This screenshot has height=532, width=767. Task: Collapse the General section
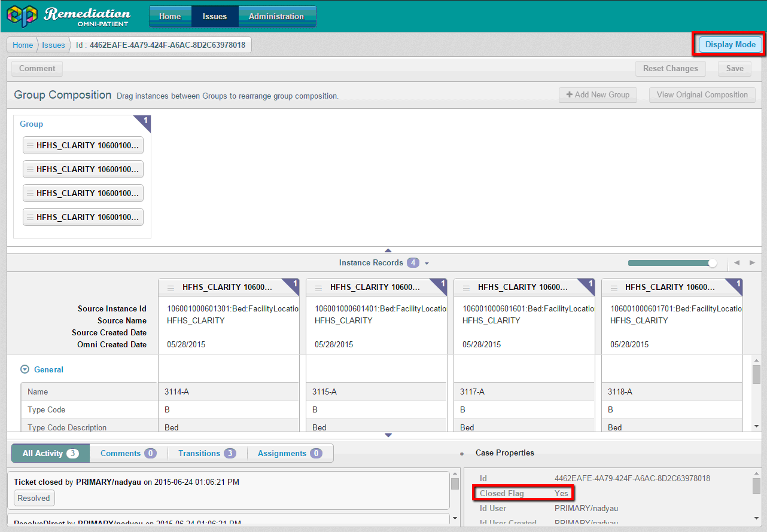(x=25, y=369)
